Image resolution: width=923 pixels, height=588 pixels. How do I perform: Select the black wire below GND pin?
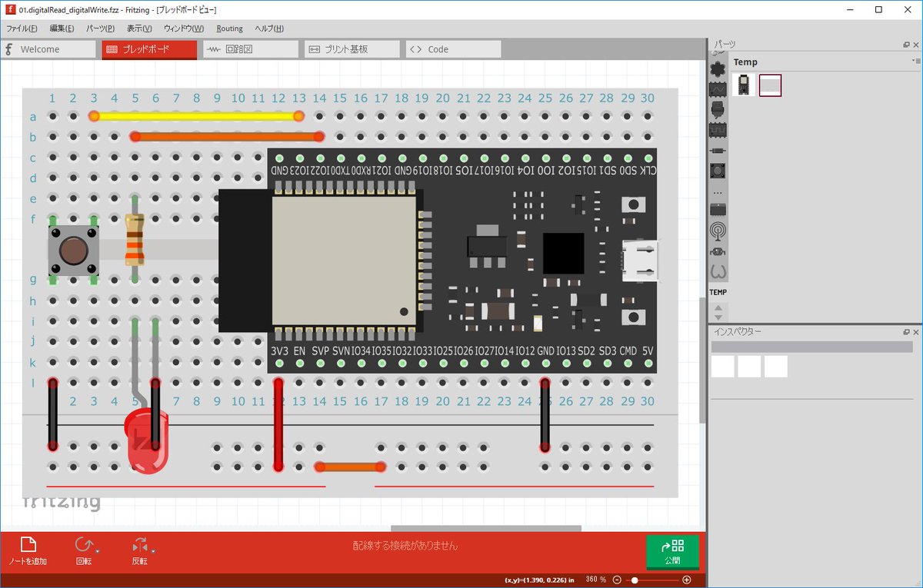(x=545, y=414)
